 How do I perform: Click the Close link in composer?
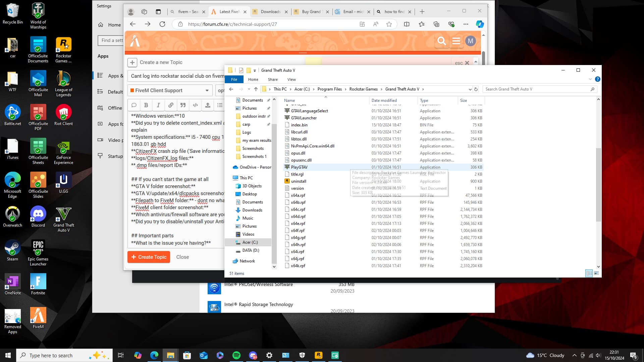[182, 257]
